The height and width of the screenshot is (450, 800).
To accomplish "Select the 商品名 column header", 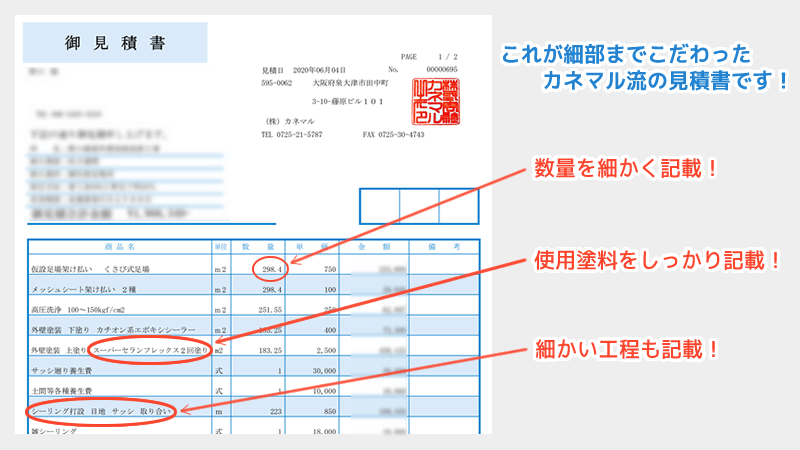I will [118, 246].
